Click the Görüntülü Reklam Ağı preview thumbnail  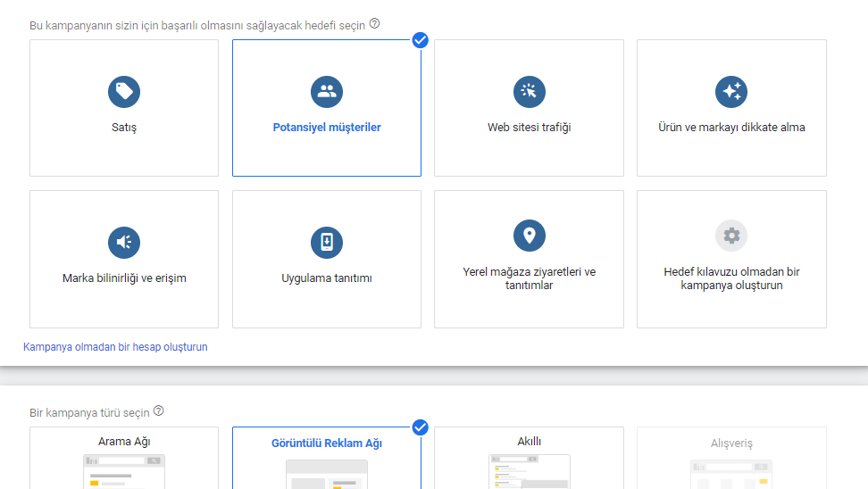coord(327,474)
